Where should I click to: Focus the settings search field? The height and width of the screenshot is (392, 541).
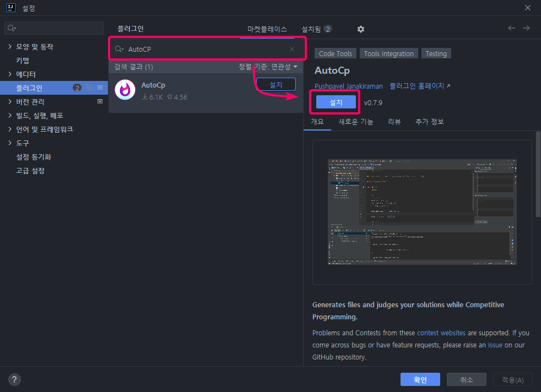(54, 28)
